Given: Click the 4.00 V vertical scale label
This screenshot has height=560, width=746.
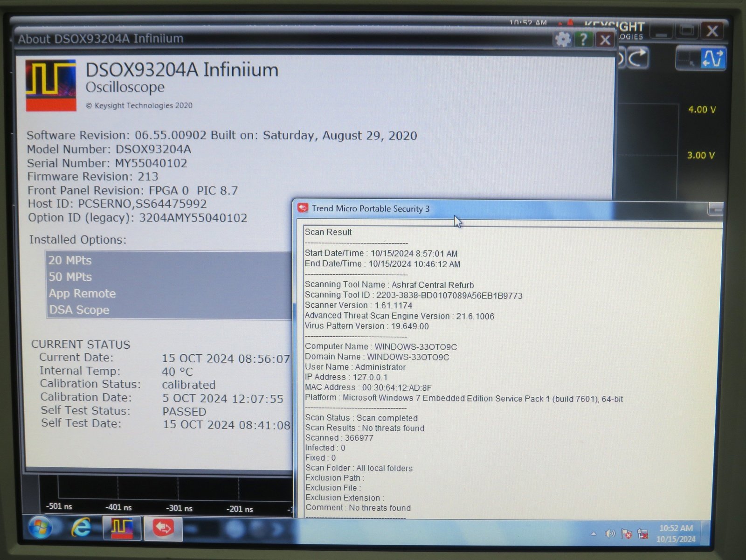Looking at the screenshot, I should point(702,110).
